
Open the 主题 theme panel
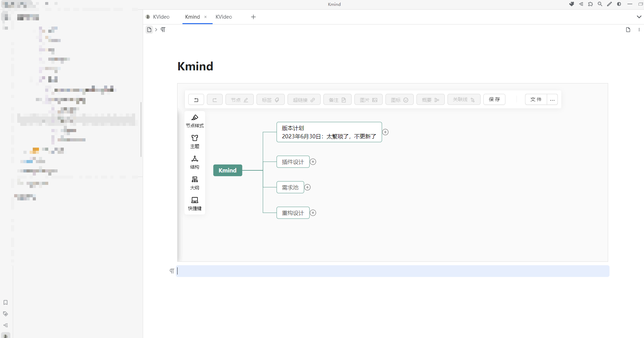(195, 142)
